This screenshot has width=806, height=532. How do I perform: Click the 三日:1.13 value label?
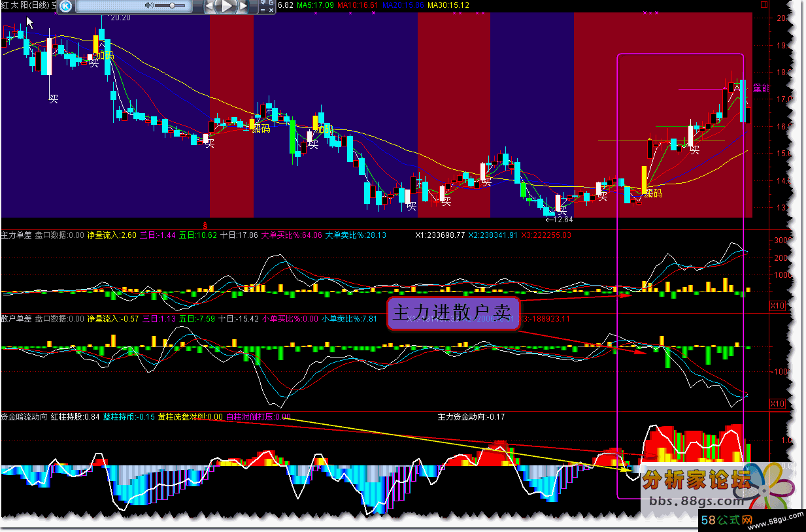159,318
